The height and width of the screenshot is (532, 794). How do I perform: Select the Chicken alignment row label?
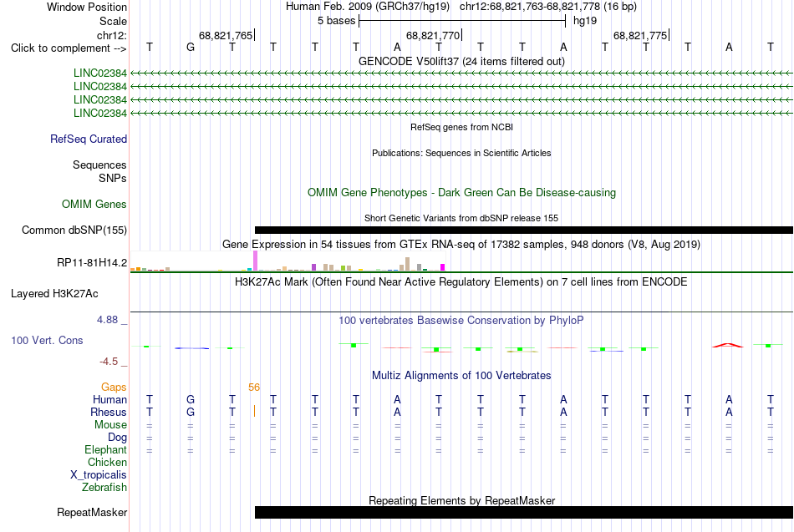tap(107, 462)
